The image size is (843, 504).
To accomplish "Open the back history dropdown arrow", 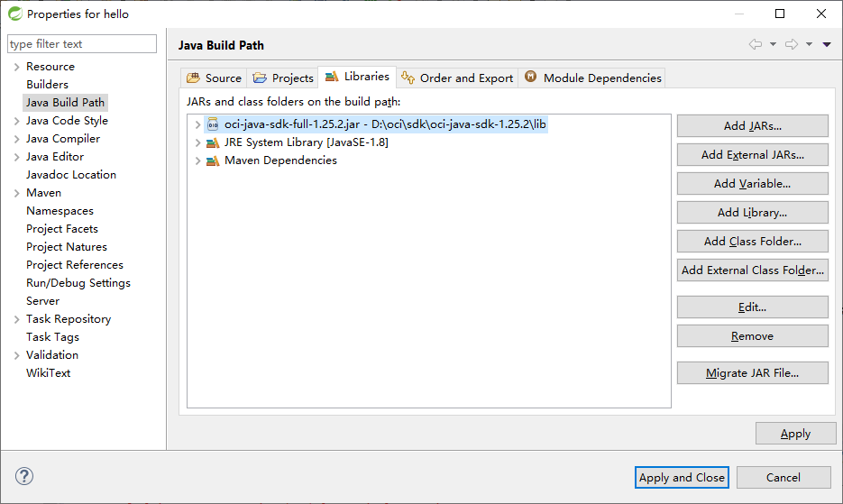I will pos(773,45).
